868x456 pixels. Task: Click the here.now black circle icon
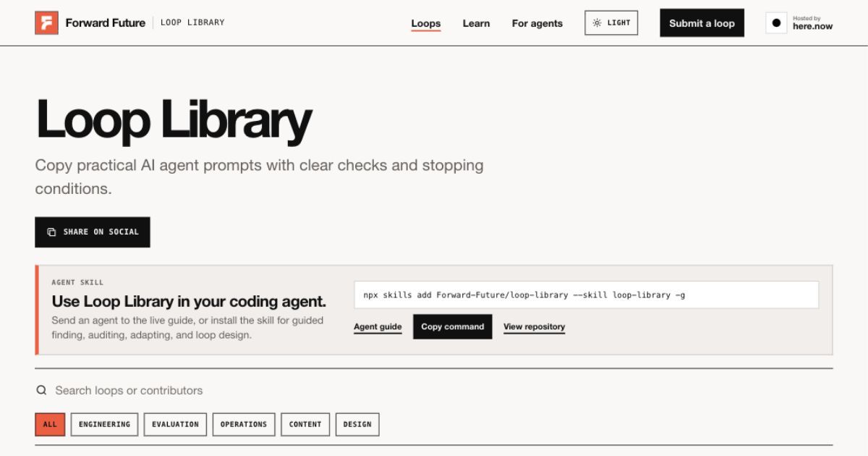(x=776, y=23)
